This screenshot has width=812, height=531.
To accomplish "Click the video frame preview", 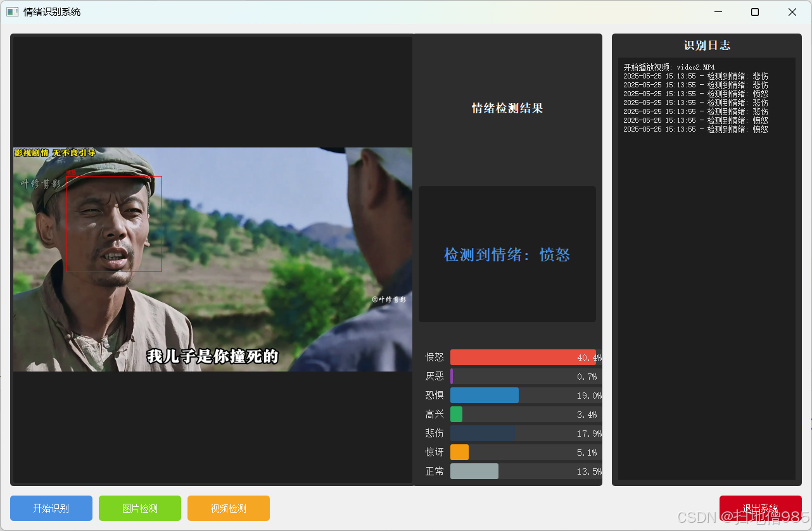I will [213, 259].
